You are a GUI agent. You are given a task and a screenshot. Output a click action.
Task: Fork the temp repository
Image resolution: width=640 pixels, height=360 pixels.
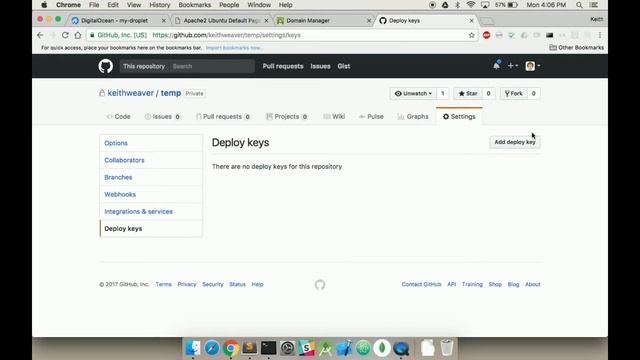[x=513, y=93]
